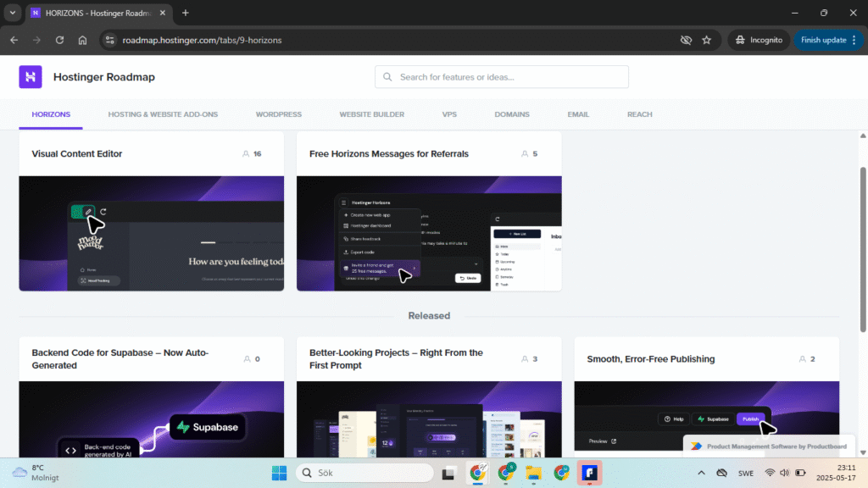Expand the browser tab search dropdown
The image size is (868, 488).
pyautogui.click(x=12, y=13)
